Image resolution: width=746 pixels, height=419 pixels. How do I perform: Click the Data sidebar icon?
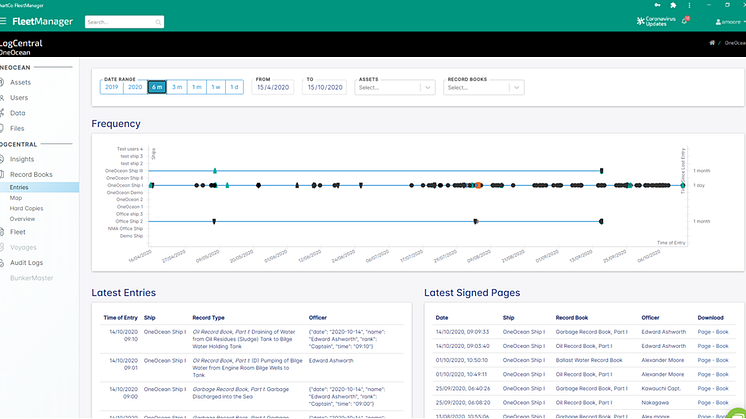tap(2, 113)
